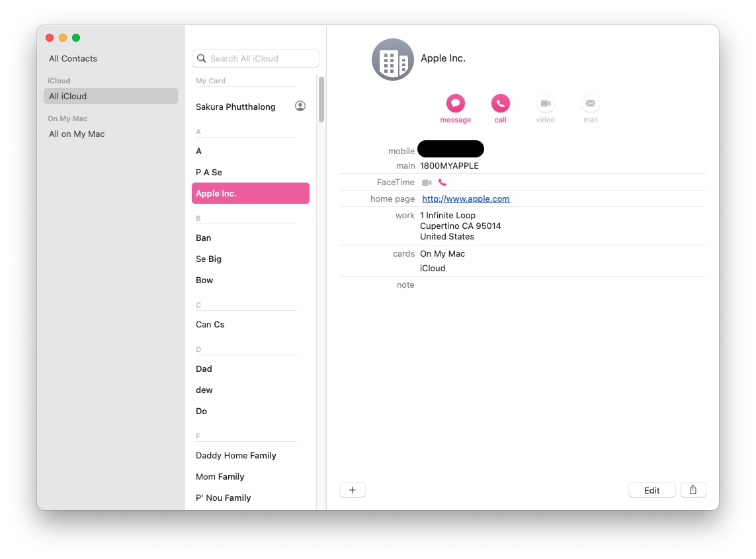Choose All on My Mac group
Viewport: 756px width, 559px height.
77,134
